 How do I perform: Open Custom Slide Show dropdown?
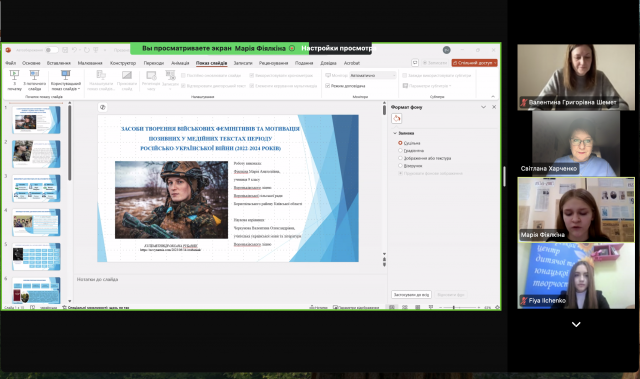pos(66,80)
